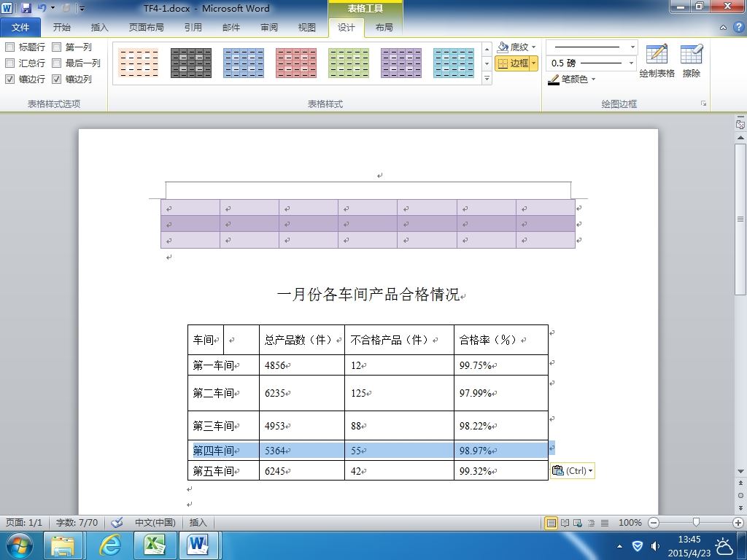Uncheck the 镶边列 banded columns checkbox
747x560 pixels.
pyautogui.click(x=57, y=79)
